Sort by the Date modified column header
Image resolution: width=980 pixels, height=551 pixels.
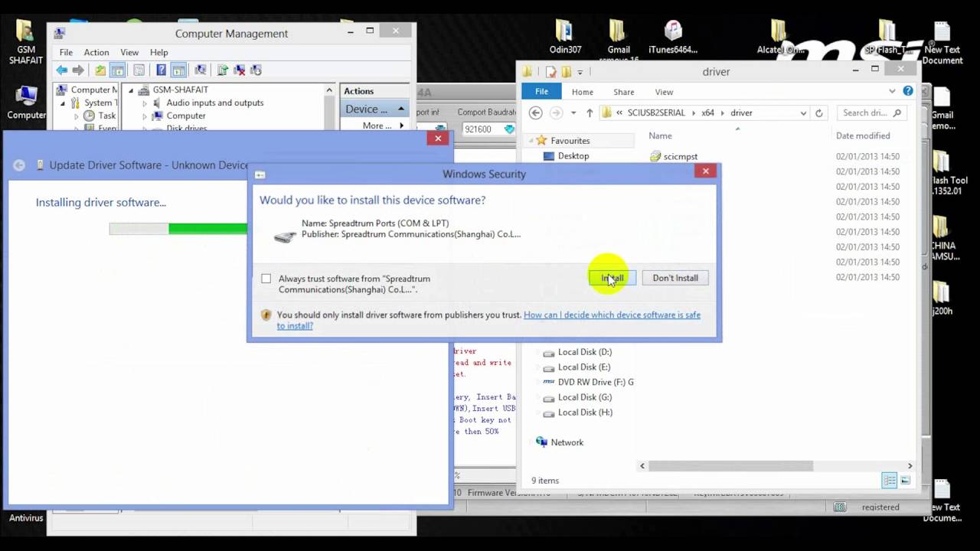click(x=863, y=135)
